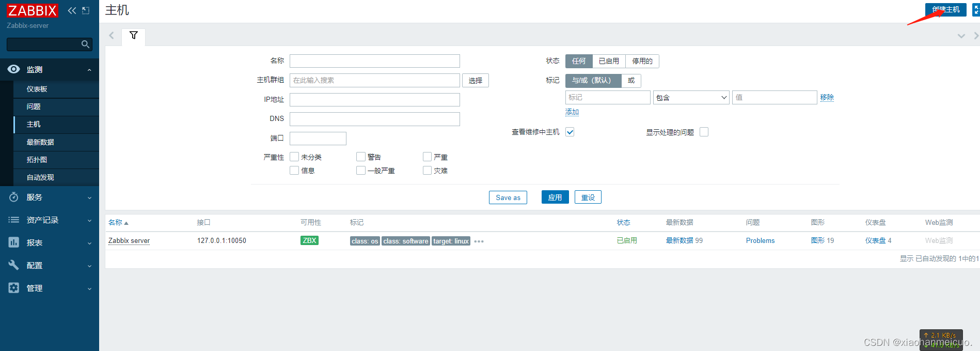Check the 未分类 severity checkbox
The height and width of the screenshot is (351, 980).
pyautogui.click(x=294, y=157)
